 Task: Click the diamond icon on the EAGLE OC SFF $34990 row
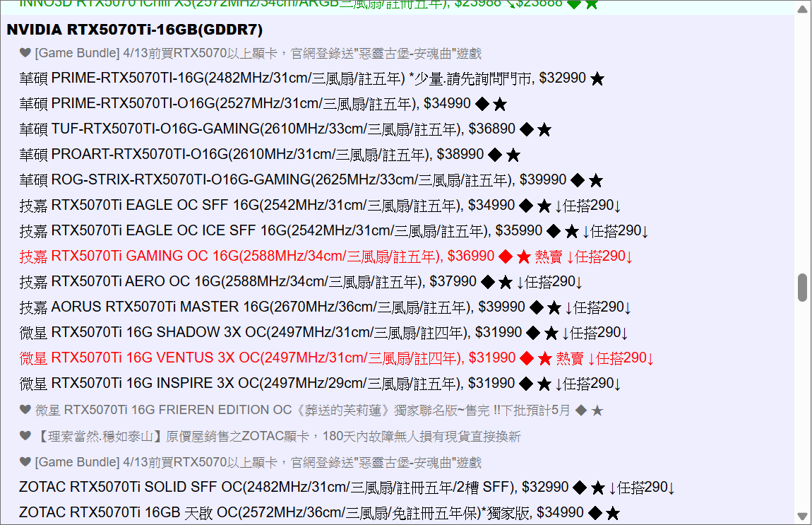526,206
